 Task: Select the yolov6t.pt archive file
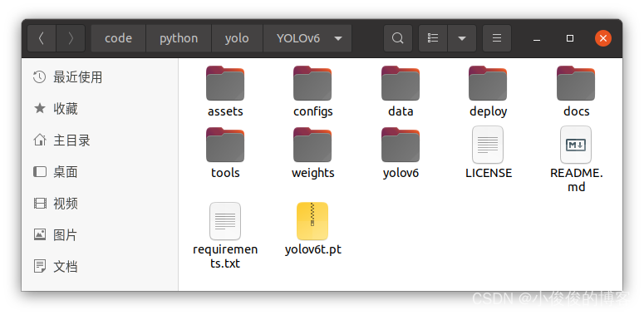coord(313,229)
